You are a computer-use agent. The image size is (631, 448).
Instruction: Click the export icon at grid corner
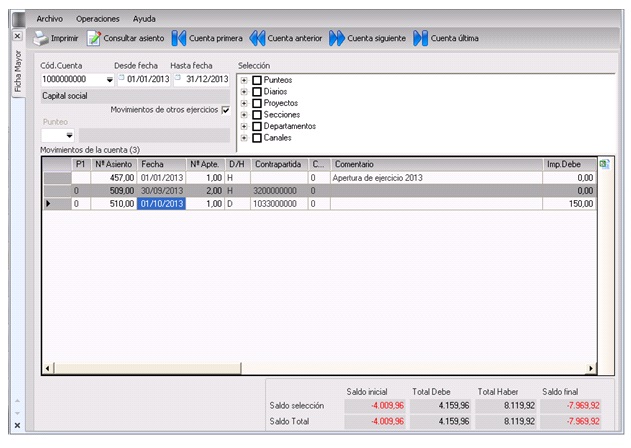604,163
